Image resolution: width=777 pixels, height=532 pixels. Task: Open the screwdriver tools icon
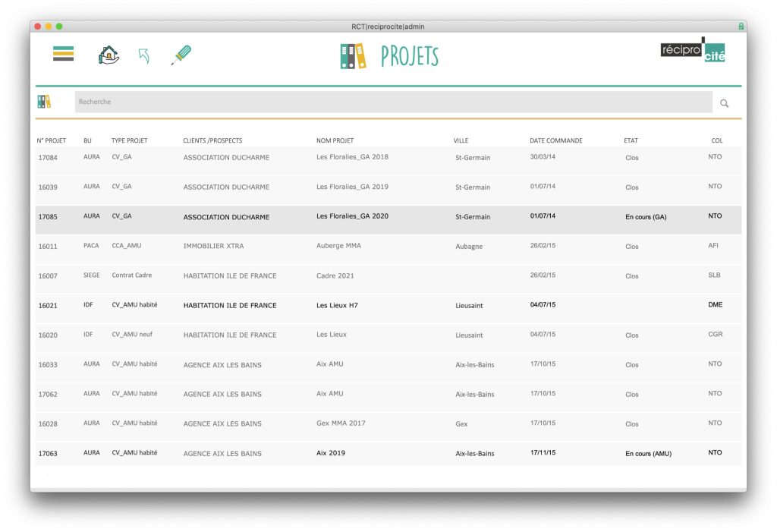(x=181, y=55)
